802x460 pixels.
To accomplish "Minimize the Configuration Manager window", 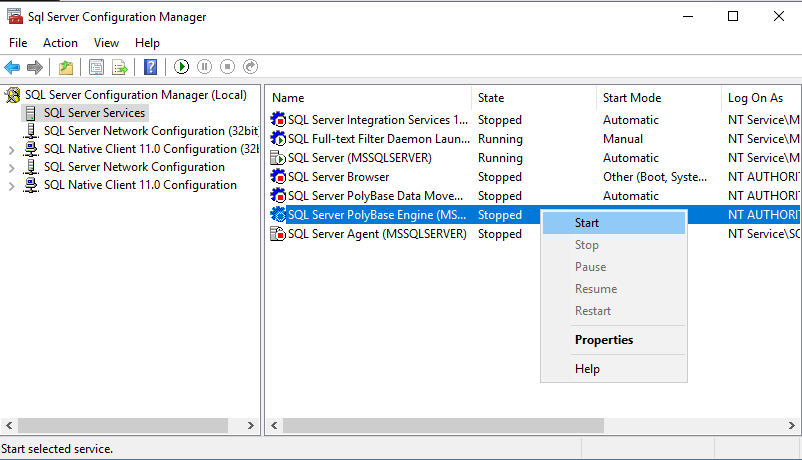I will tap(688, 16).
